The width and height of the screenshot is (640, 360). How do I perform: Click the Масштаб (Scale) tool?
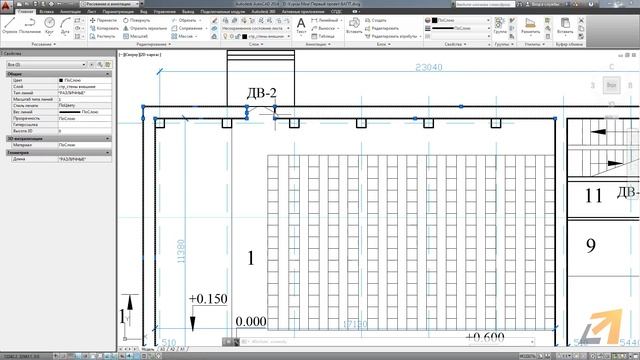tap(135, 36)
